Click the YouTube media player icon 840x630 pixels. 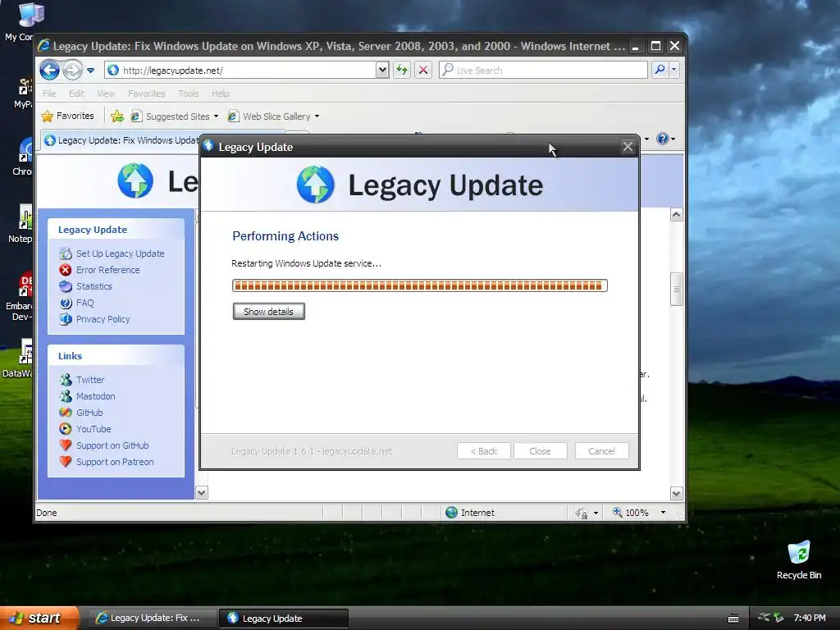point(66,428)
